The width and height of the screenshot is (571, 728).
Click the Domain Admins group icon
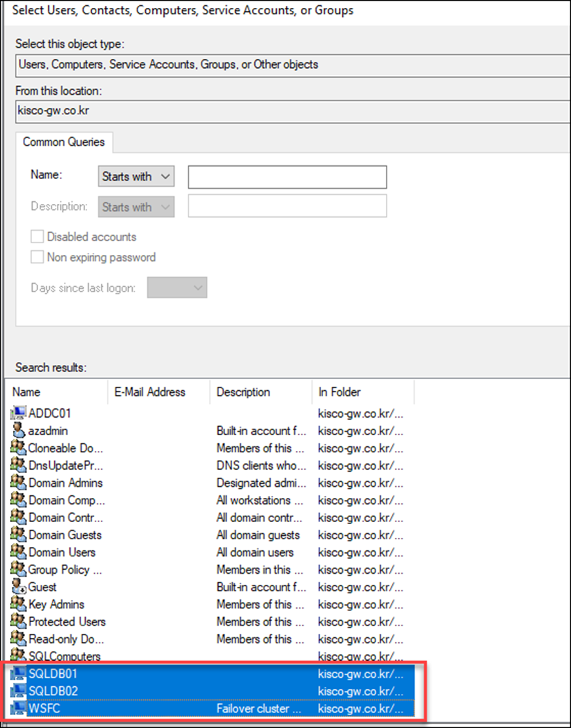[x=18, y=482]
